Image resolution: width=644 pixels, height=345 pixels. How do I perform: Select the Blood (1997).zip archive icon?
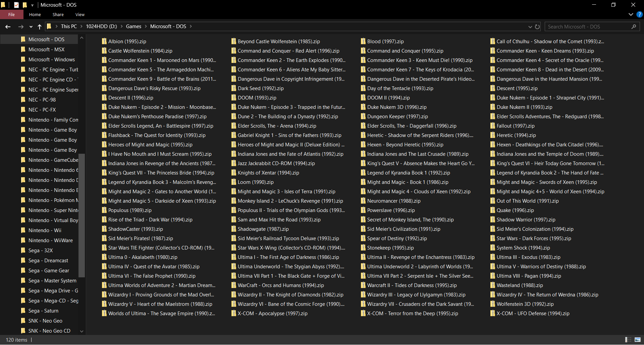coord(363,42)
